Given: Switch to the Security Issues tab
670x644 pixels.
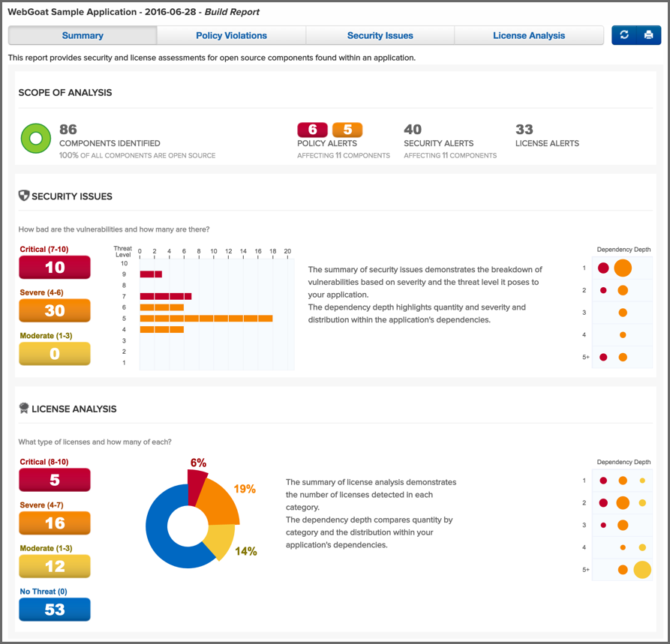Looking at the screenshot, I should [380, 35].
